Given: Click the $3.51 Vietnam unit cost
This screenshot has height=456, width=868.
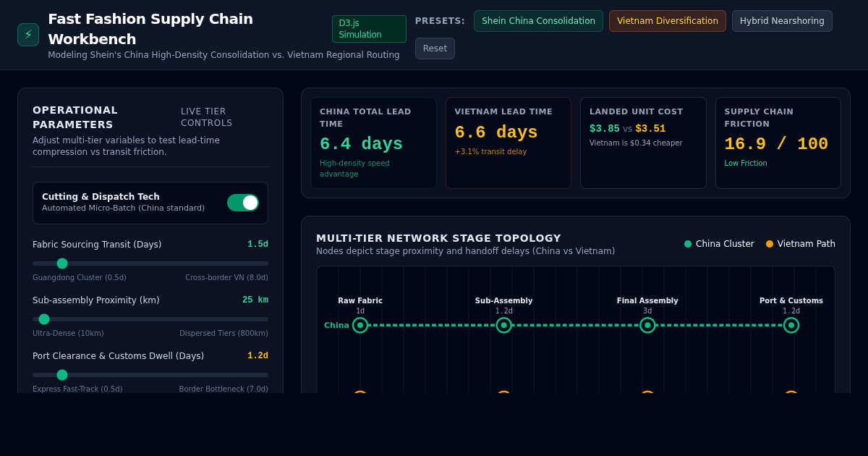Looking at the screenshot, I should click(650, 129).
